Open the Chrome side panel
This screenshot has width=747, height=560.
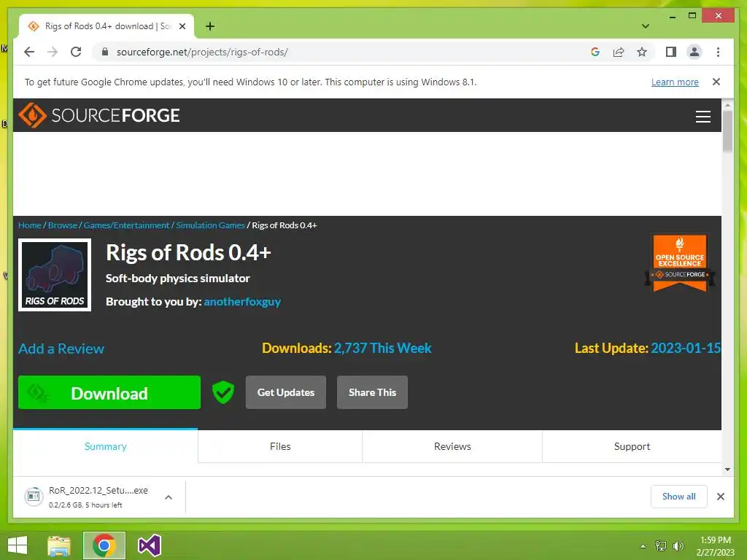[x=671, y=52]
